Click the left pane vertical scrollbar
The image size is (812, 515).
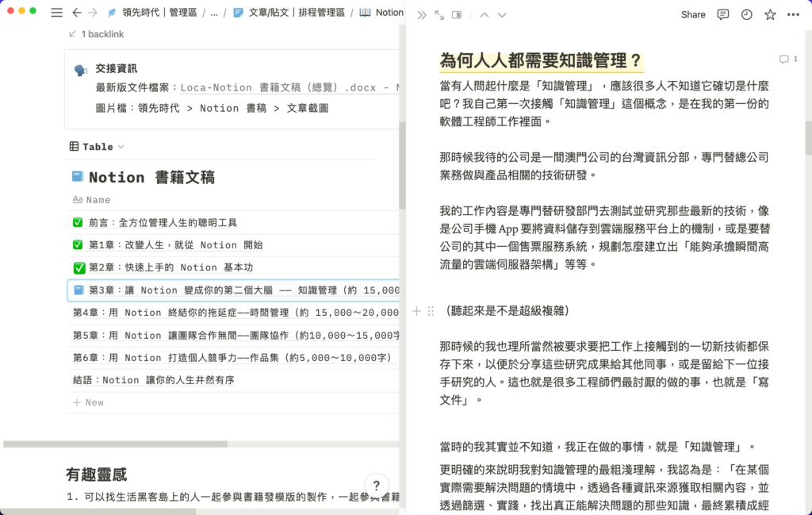(x=402, y=166)
